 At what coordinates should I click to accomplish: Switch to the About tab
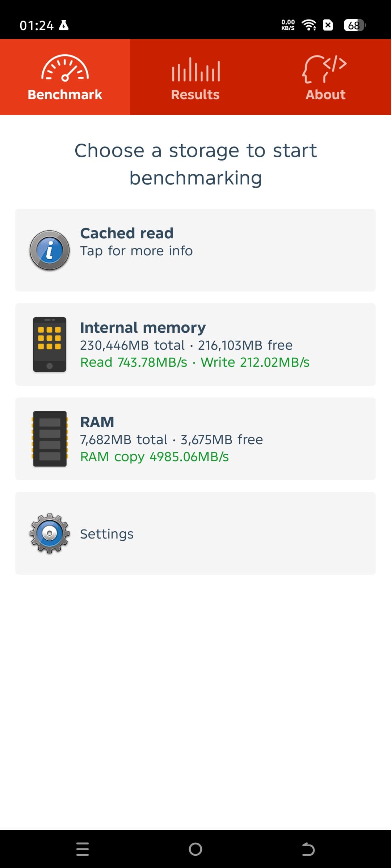(x=325, y=94)
